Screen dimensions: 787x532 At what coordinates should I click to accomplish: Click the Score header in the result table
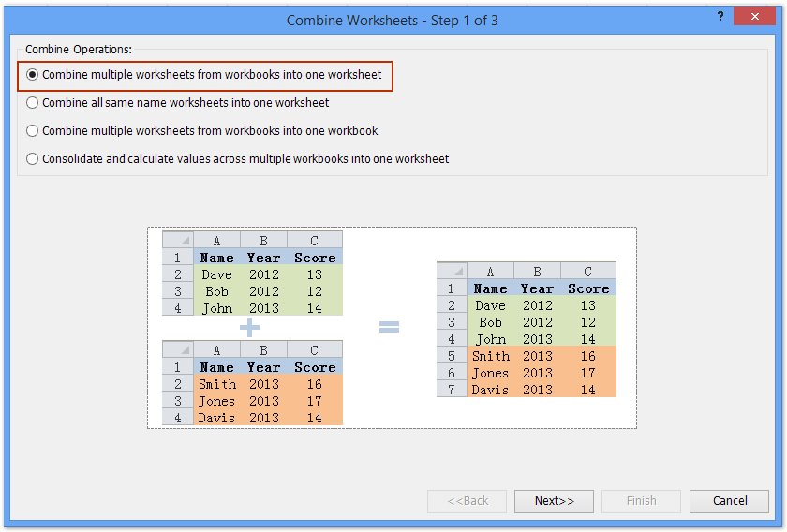tap(588, 288)
